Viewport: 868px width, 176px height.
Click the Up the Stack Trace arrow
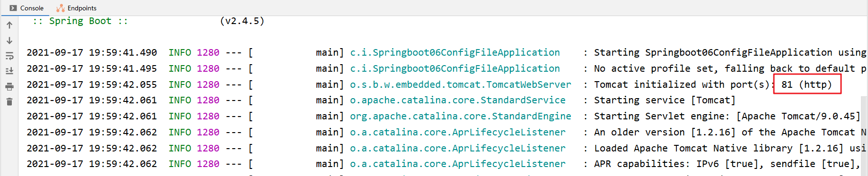click(x=9, y=25)
